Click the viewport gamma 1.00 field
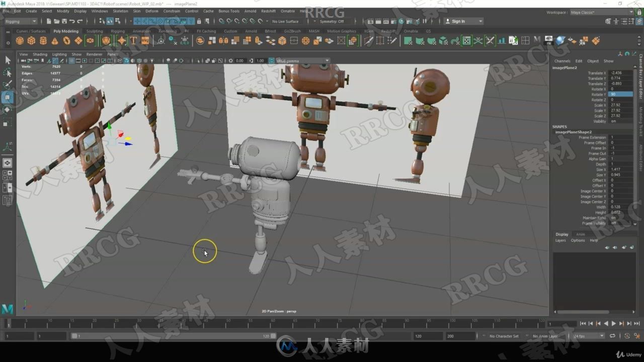The image size is (644, 362). [260, 60]
